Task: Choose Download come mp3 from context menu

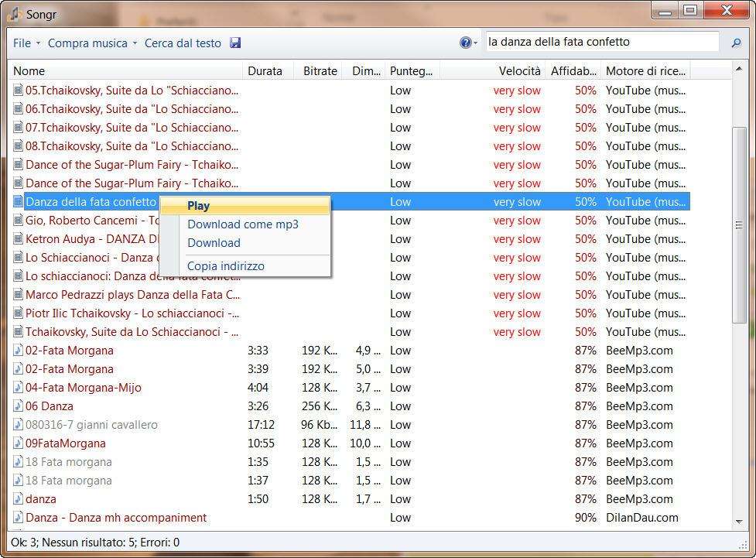Action: tap(245, 224)
